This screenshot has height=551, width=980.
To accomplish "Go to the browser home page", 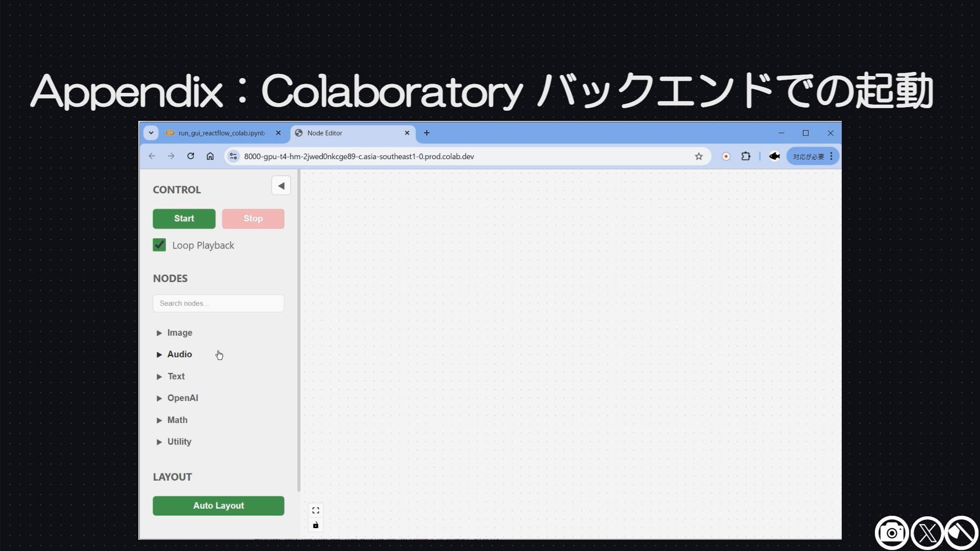I will (x=210, y=156).
